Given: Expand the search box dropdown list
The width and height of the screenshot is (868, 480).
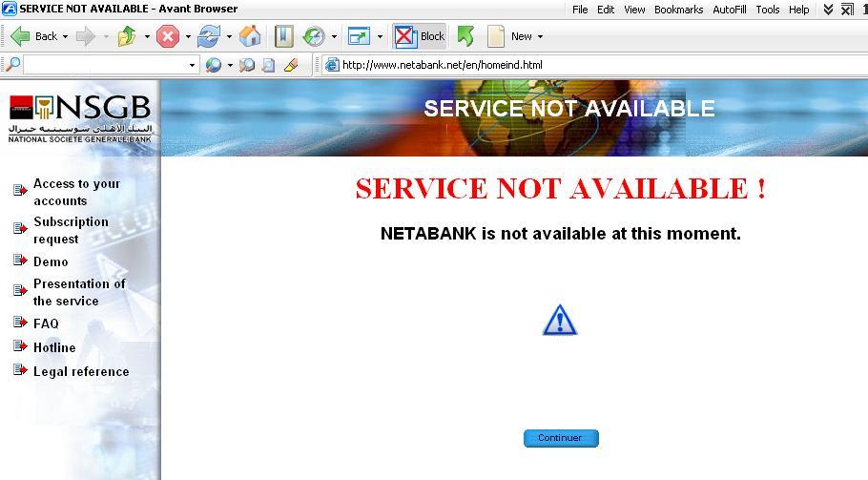Looking at the screenshot, I should coord(193,65).
